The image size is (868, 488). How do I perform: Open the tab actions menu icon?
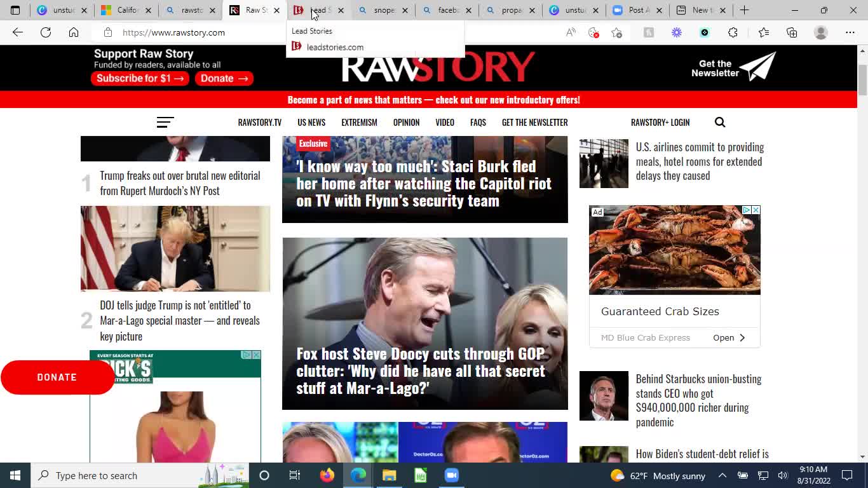coord(15,10)
